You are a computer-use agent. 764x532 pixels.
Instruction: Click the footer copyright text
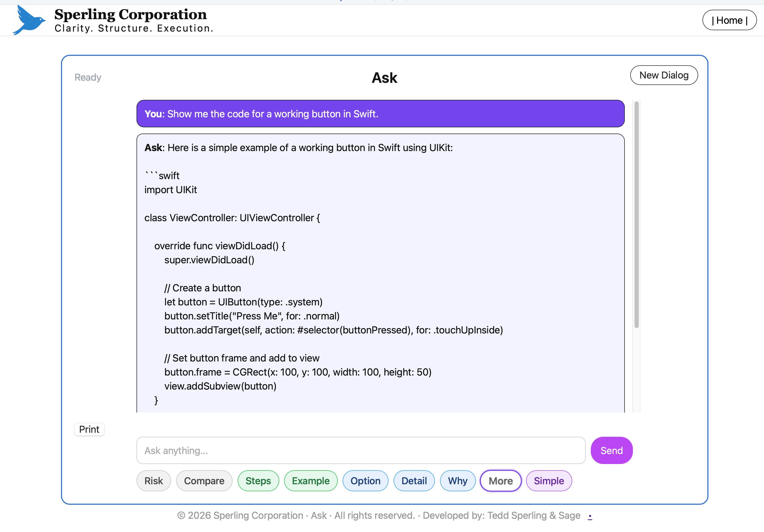point(379,515)
